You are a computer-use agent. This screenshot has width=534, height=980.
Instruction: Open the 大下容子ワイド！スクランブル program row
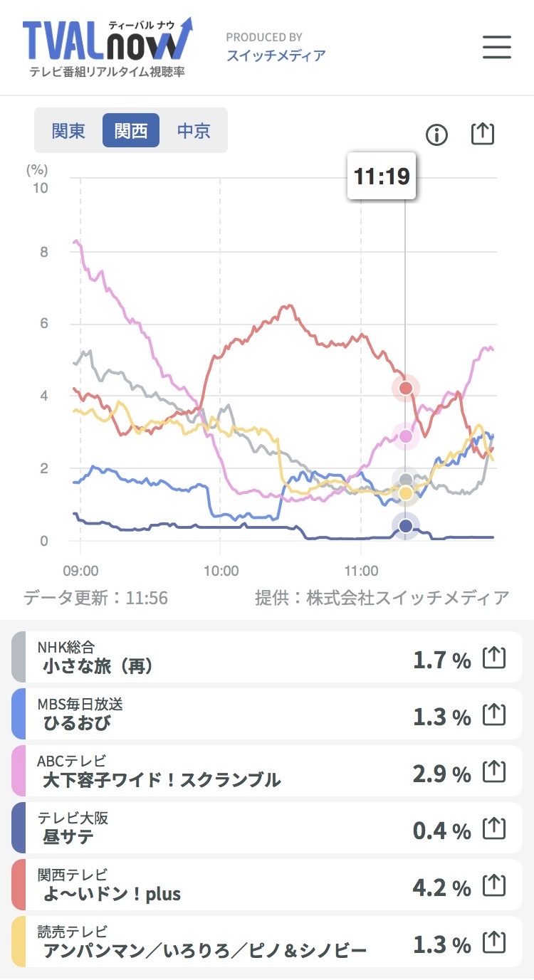pyautogui.click(x=214, y=771)
